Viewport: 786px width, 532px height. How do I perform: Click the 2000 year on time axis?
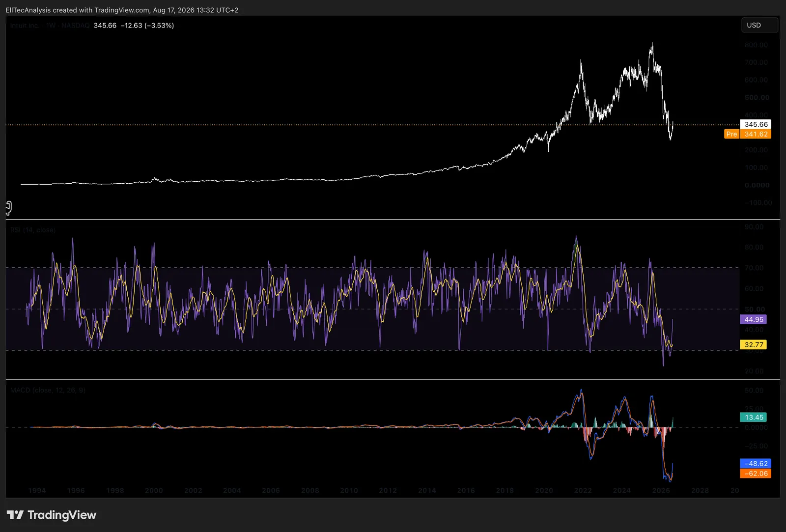[154, 490]
